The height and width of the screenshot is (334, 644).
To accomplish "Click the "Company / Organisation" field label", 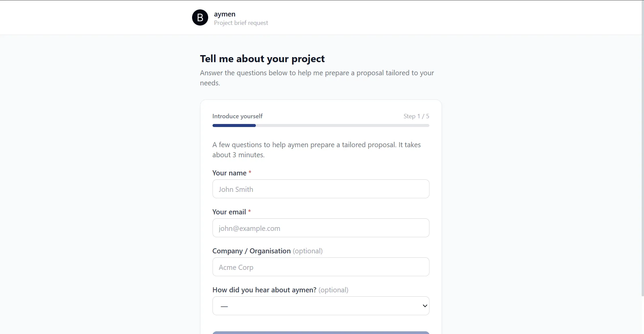I will 251,251.
